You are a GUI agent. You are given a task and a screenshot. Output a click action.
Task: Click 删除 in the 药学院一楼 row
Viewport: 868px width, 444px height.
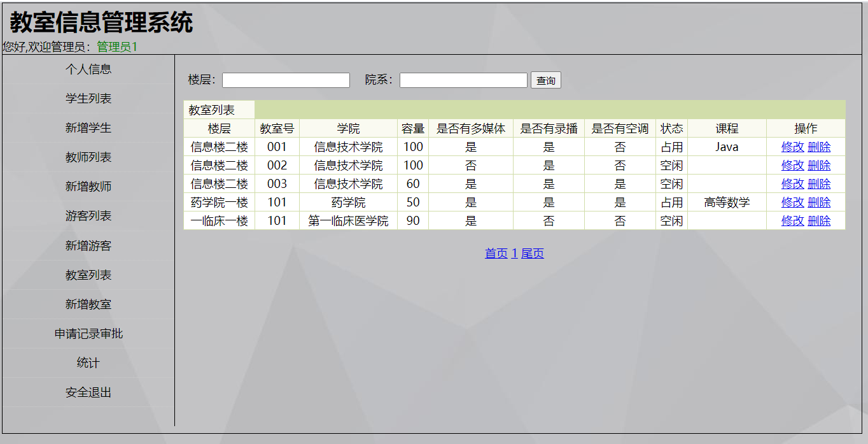pyautogui.click(x=819, y=203)
